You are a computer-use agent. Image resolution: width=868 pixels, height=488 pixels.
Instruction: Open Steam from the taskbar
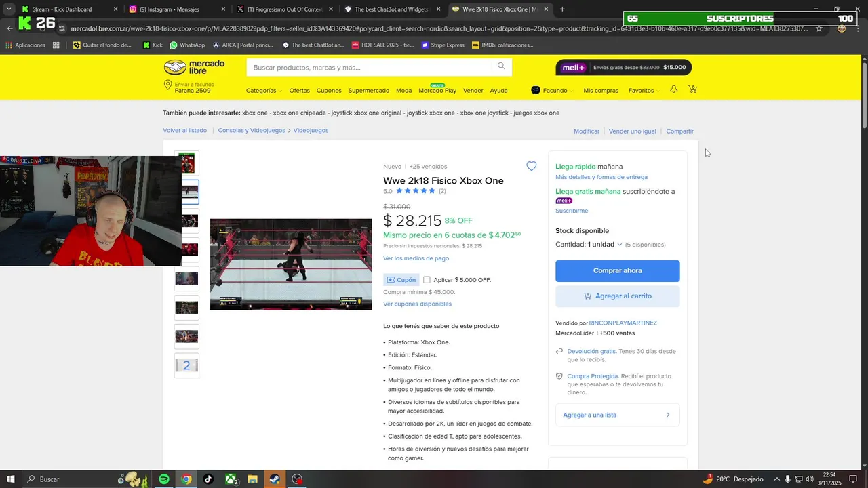275,479
